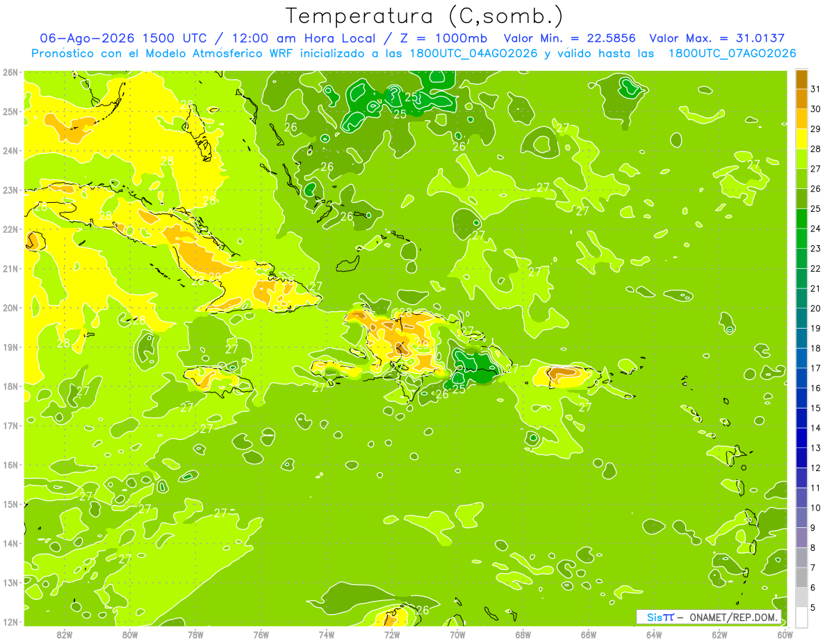This screenshot has height=644, width=834.
Task: Click the '20N' latitude axis label
Action: tap(10, 308)
